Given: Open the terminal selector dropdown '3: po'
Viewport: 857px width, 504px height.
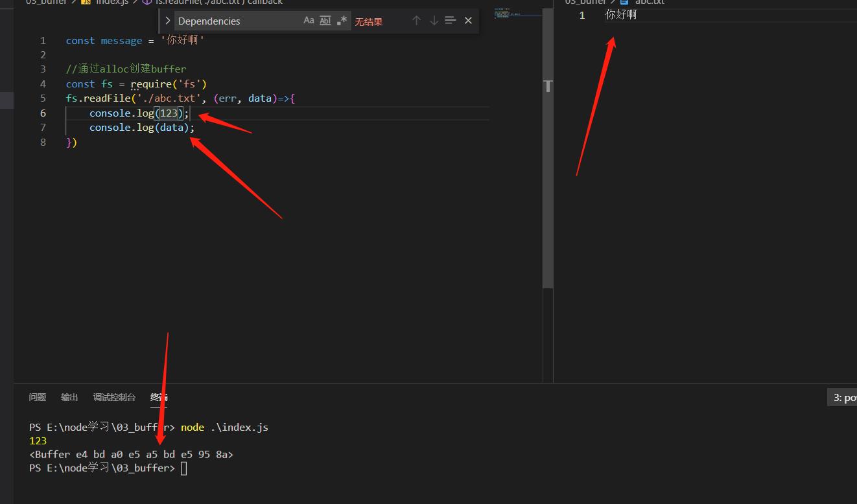Looking at the screenshot, I should (x=842, y=398).
